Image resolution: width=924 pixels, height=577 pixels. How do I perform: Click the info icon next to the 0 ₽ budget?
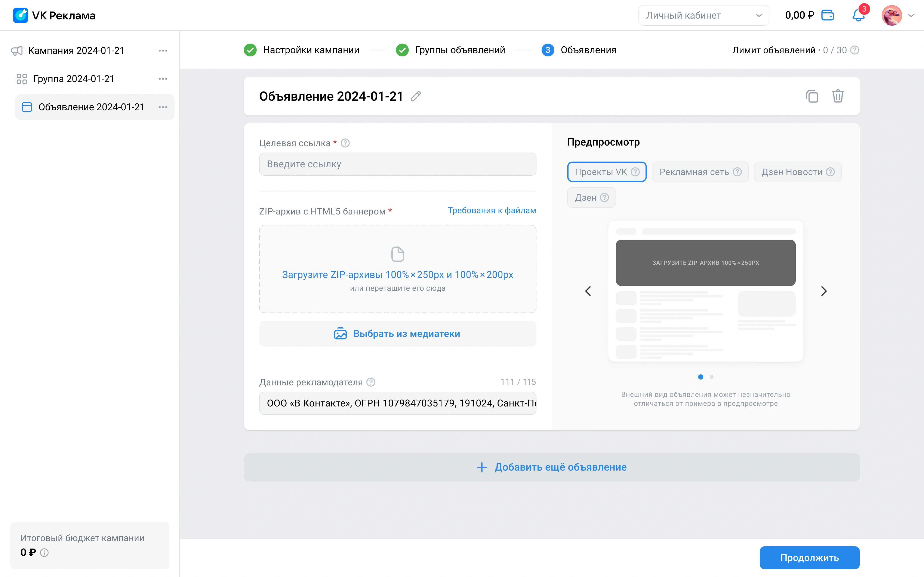click(44, 553)
